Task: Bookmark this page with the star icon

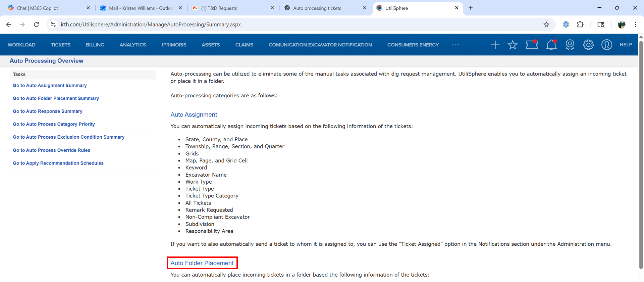Action: [x=546, y=25]
